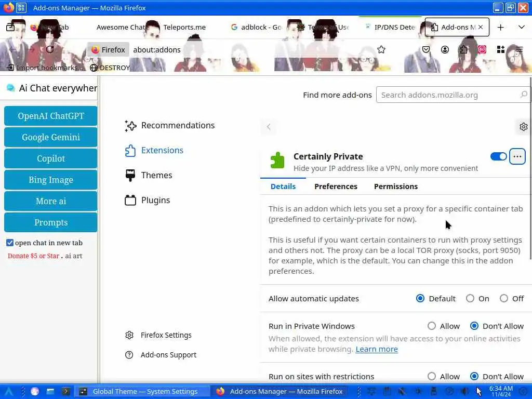The height and width of the screenshot is (399, 532).
Task: Select Don't Allow for Private Windows
Action: 474,326
